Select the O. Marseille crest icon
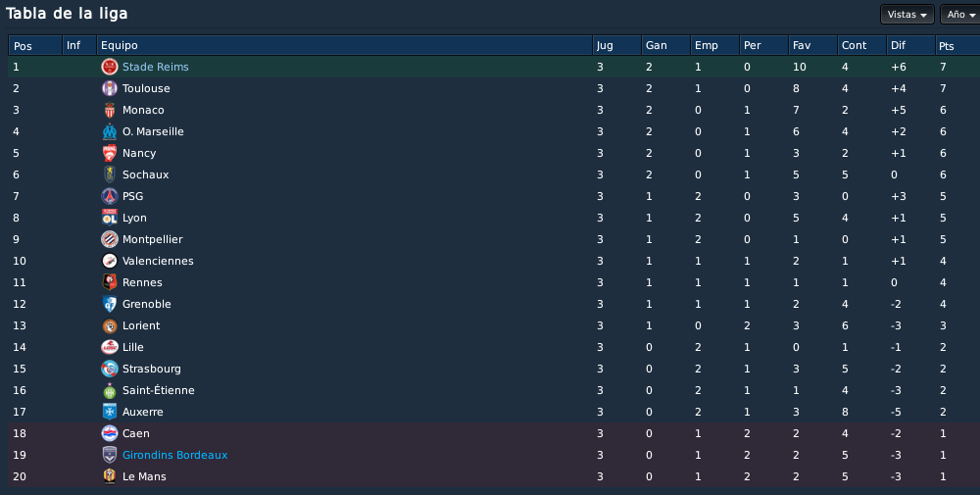The image size is (980, 495). [x=110, y=131]
